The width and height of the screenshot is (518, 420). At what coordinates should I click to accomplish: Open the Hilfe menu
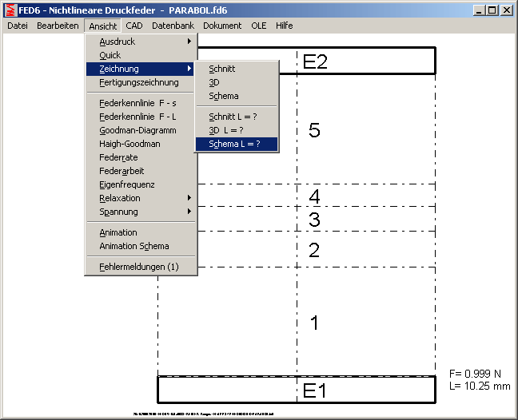click(285, 26)
